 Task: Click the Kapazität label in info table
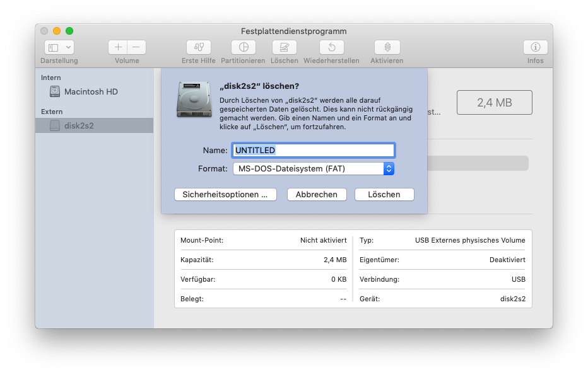[197, 260]
